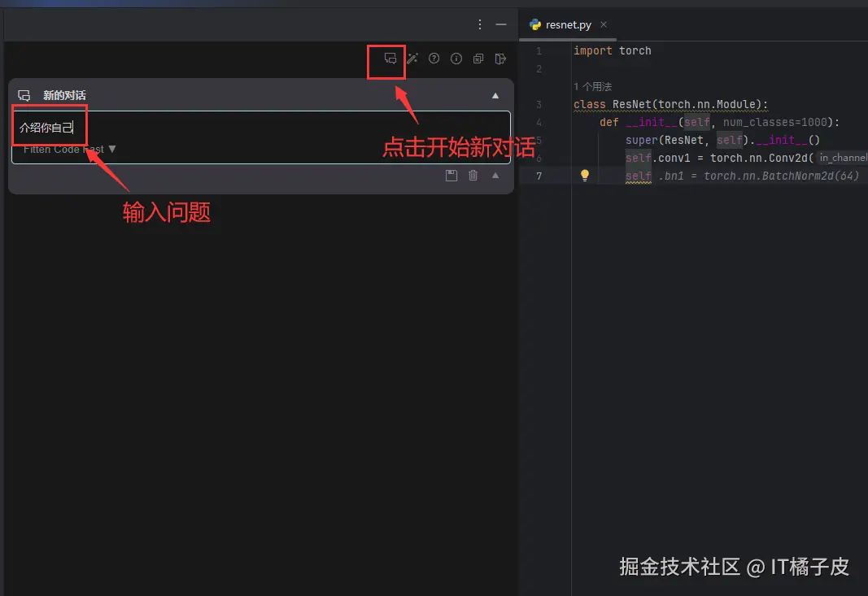Click the Python file icon on tab

pos(534,25)
